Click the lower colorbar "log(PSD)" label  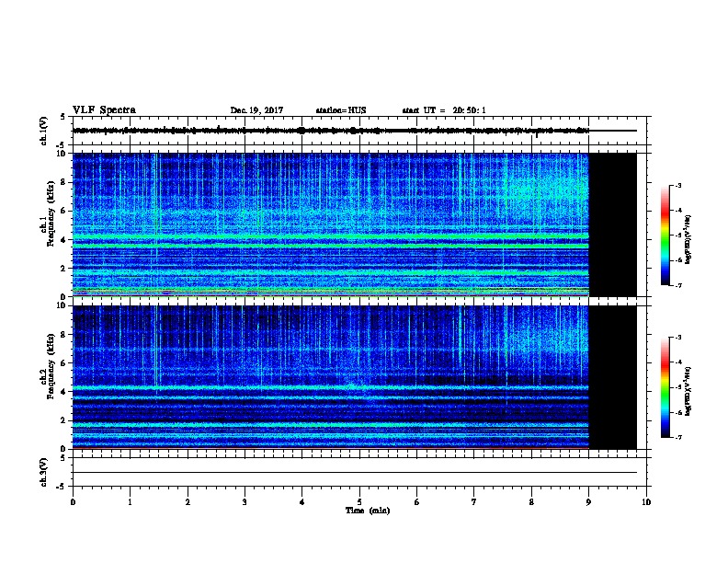[688, 391]
